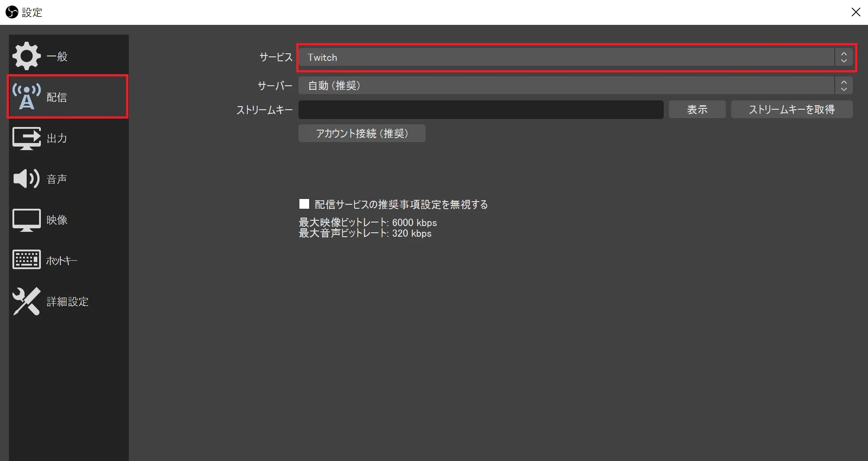Click the gear icon for 一般 settings
Image resolution: width=868 pixels, height=461 pixels.
point(27,56)
